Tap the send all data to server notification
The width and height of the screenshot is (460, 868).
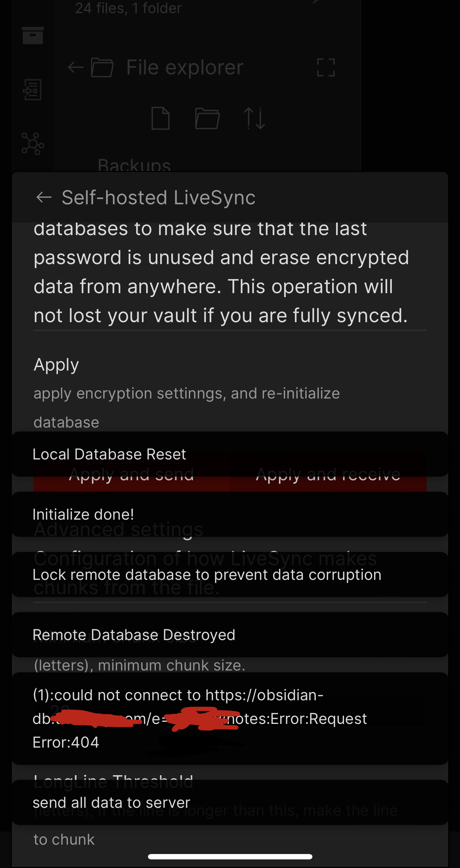(x=229, y=802)
